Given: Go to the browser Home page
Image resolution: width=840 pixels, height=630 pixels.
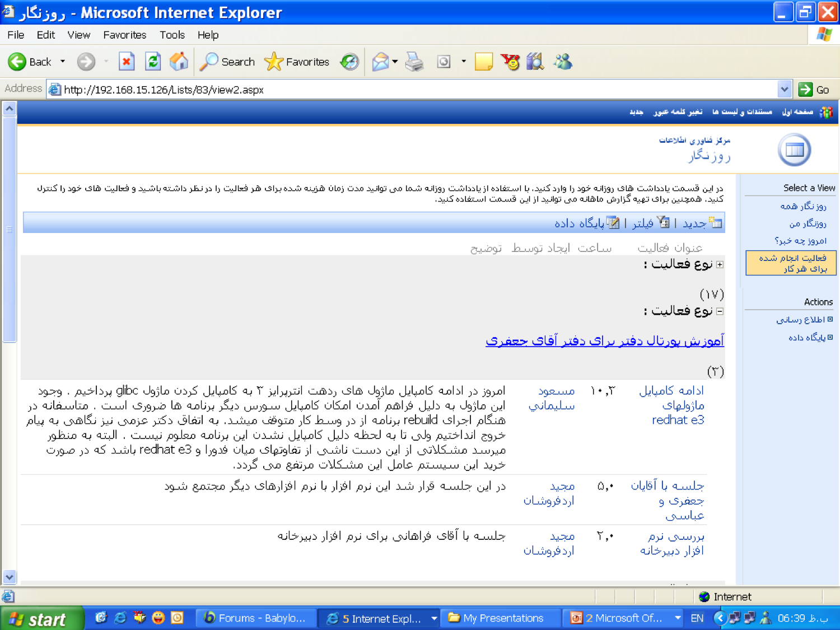Looking at the screenshot, I should 179,62.
